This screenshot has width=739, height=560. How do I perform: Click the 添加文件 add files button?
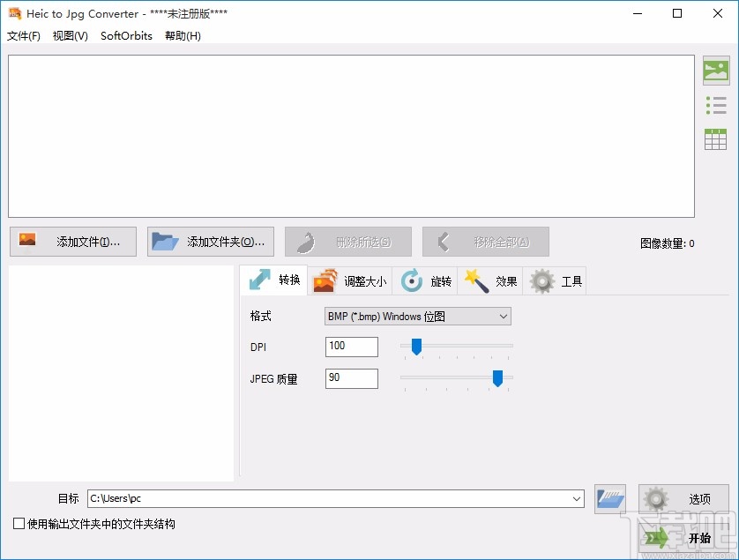72,241
